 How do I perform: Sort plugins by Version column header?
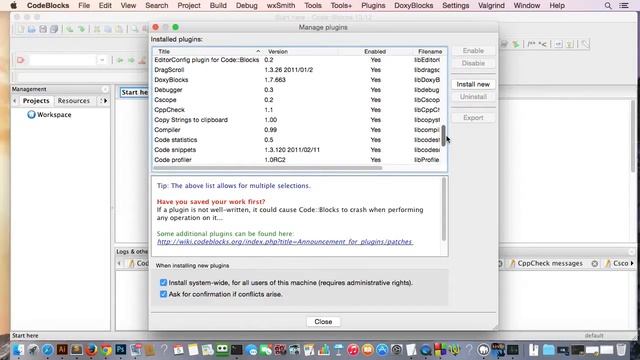point(300,51)
